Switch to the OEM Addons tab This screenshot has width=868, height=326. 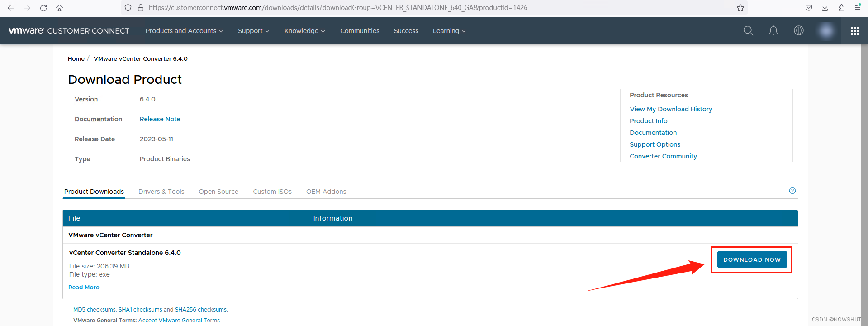click(x=326, y=192)
